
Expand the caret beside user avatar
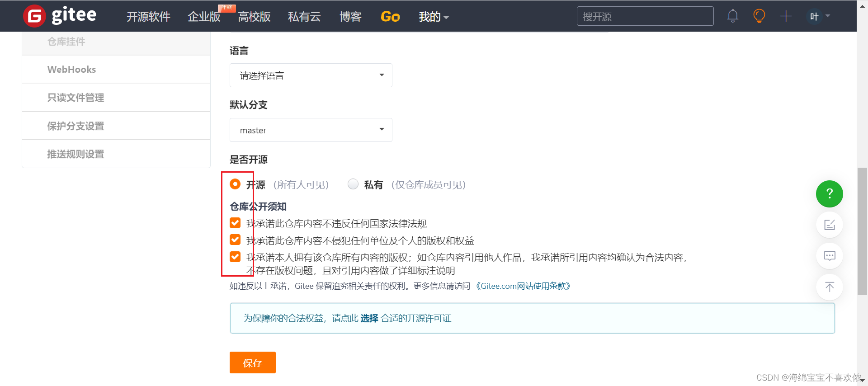pos(828,16)
